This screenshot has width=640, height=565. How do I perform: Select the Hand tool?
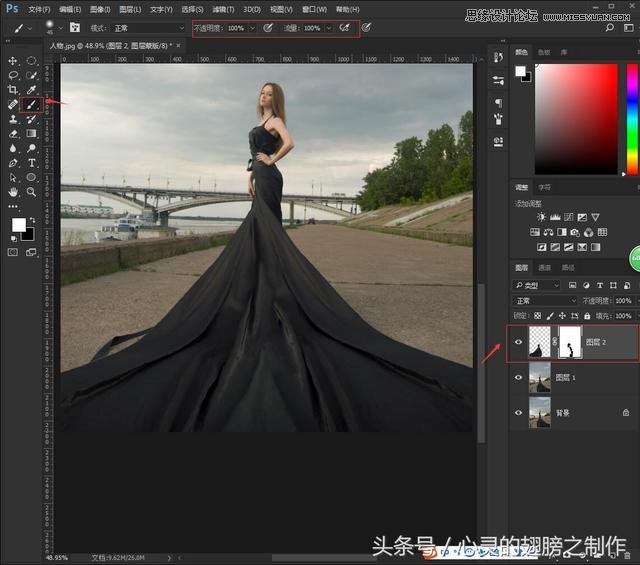click(x=13, y=191)
